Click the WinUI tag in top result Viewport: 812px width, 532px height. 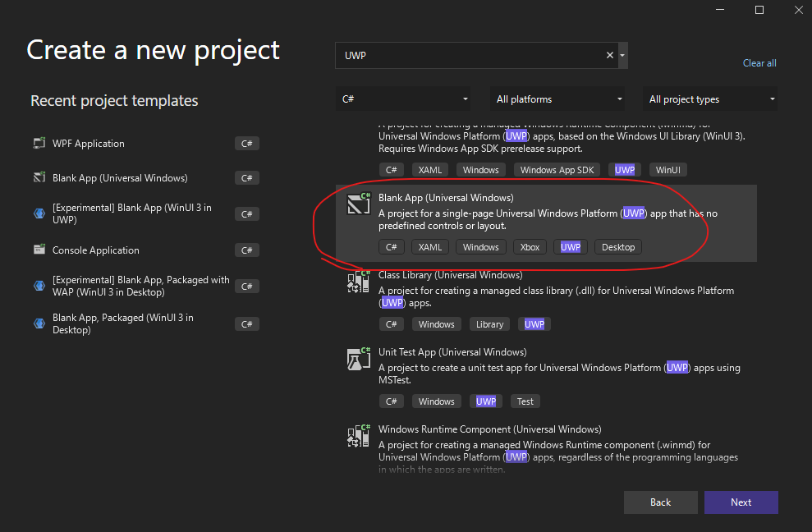tap(668, 170)
